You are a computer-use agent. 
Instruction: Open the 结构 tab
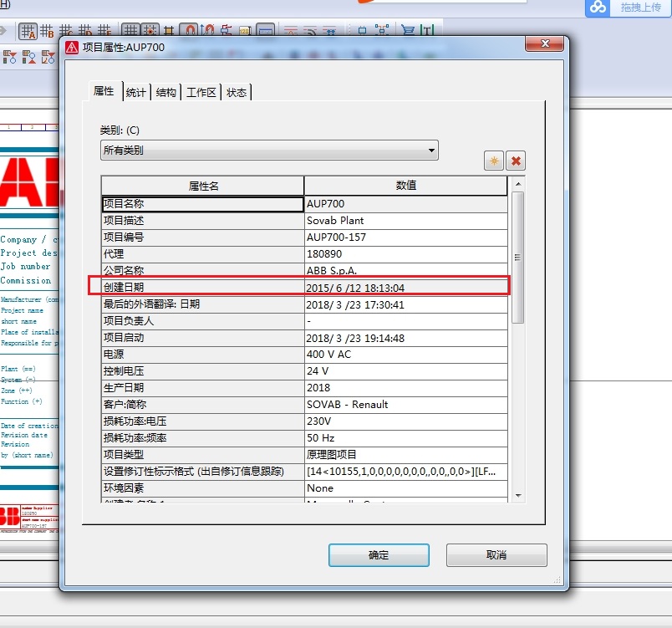click(x=166, y=93)
